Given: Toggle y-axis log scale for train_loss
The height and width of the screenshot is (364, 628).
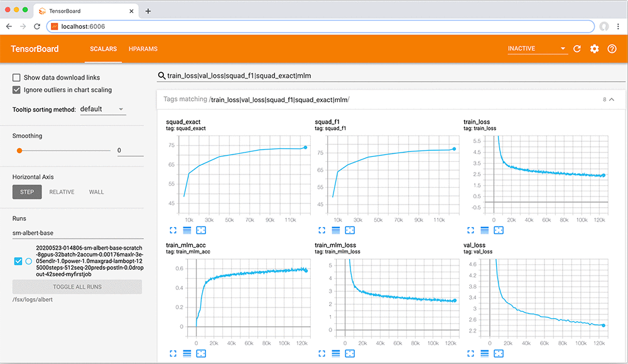Looking at the screenshot, I should 485,230.
